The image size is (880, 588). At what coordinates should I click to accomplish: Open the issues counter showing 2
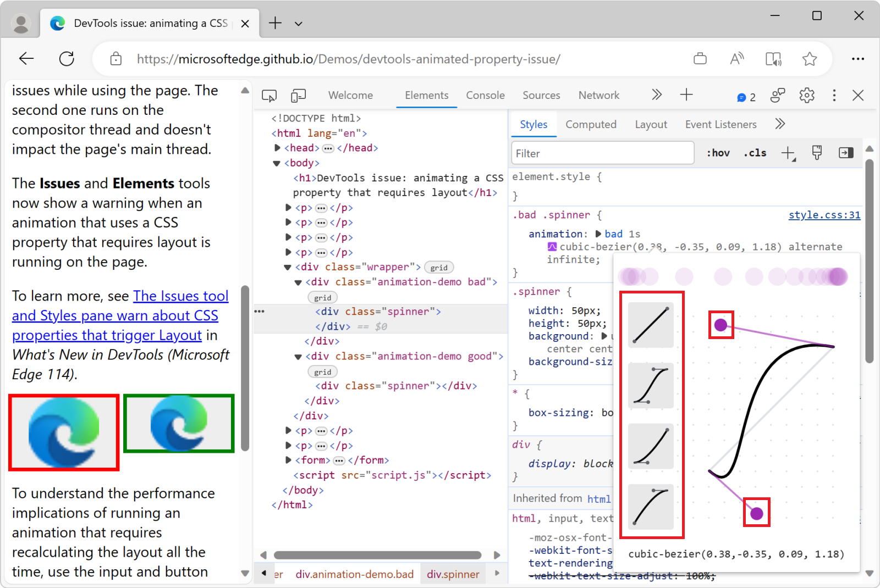[746, 97]
